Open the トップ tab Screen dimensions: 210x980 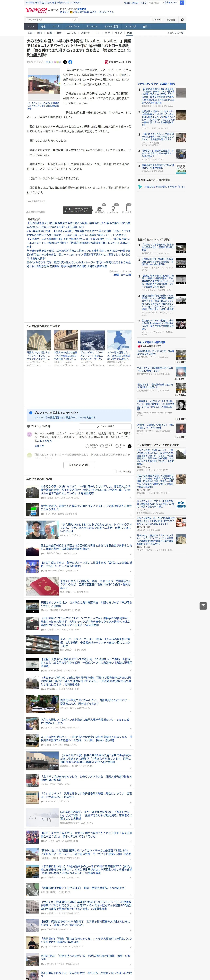31,26
